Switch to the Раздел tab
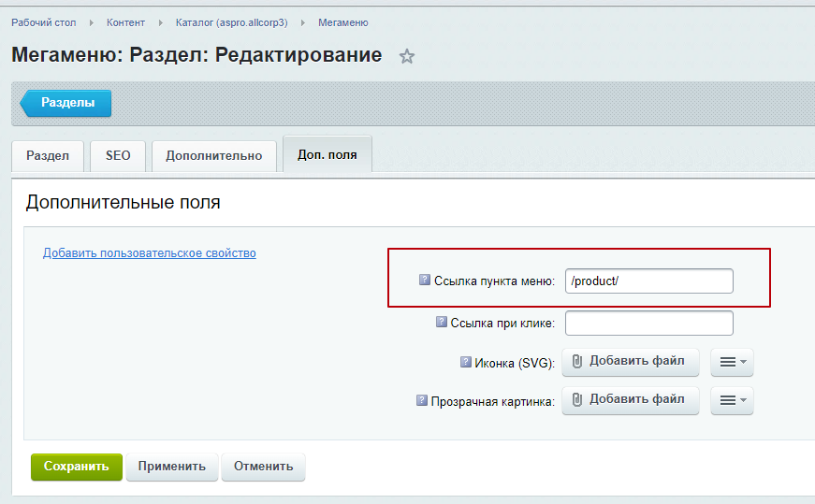The image size is (815, 504). pos(48,156)
